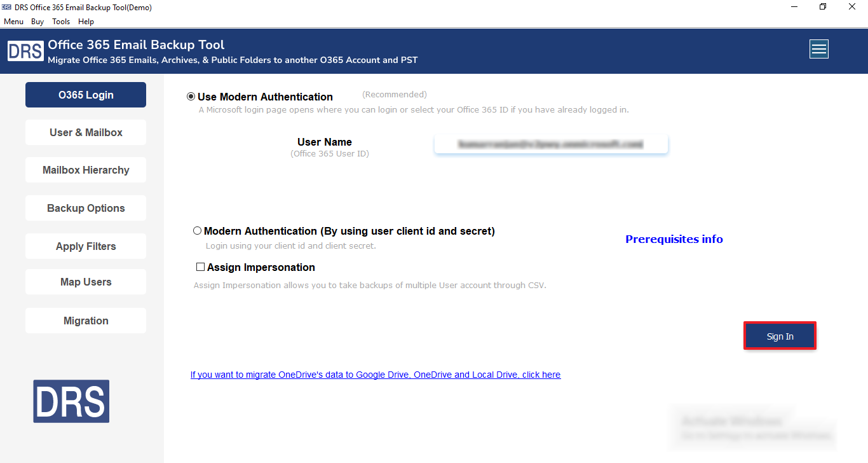
Task: Select Use Modern Authentication
Action: click(191, 97)
